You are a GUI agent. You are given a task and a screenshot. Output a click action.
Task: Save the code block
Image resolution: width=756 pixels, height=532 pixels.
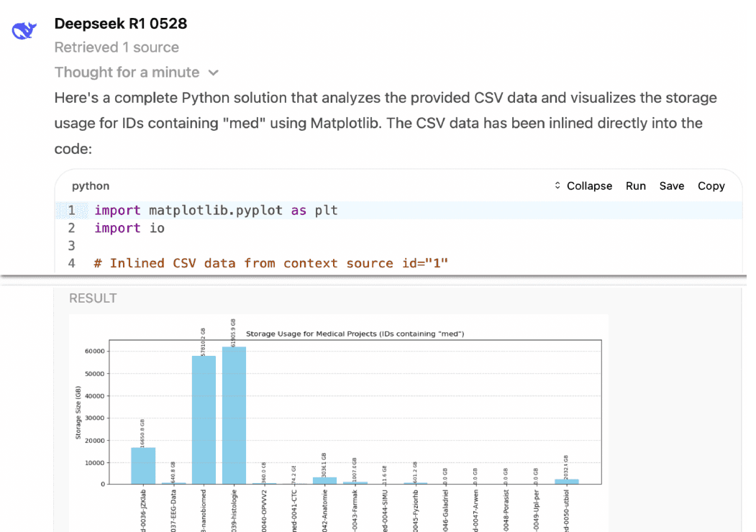point(671,185)
